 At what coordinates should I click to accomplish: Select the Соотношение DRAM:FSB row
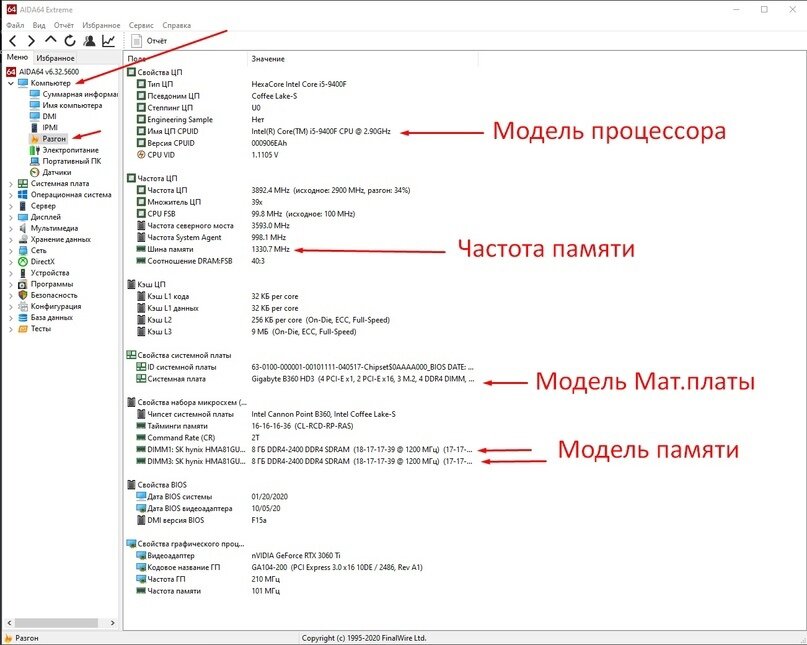(x=299, y=261)
